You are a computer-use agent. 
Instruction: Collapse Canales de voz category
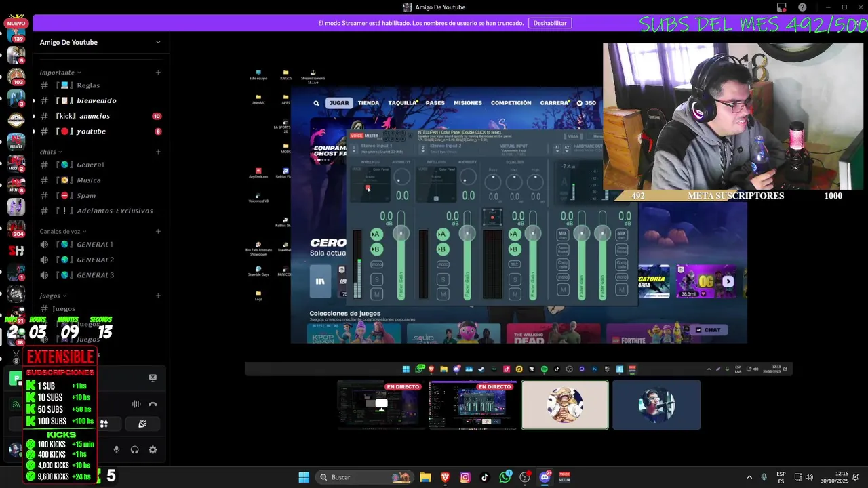coord(63,231)
